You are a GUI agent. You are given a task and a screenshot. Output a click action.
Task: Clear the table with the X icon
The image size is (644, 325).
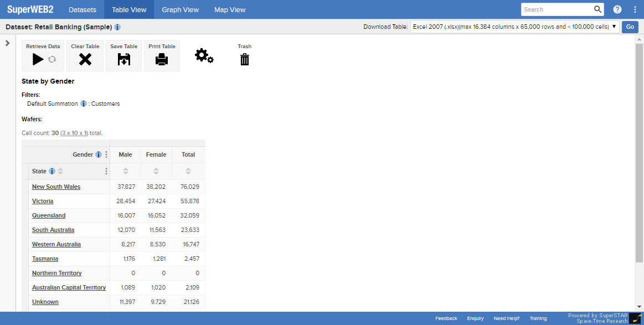pos(85,59)
